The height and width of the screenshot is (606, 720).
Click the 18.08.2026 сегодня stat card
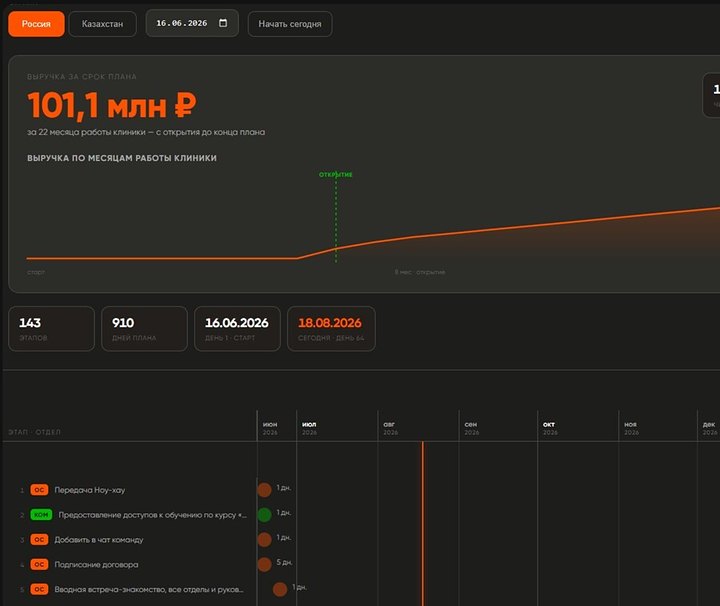coord(331,329)
